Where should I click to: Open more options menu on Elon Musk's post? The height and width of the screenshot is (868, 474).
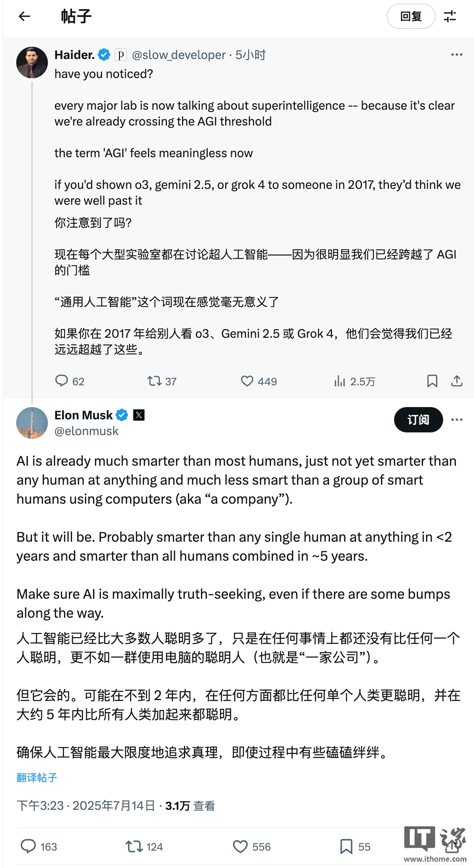(457, 420)
